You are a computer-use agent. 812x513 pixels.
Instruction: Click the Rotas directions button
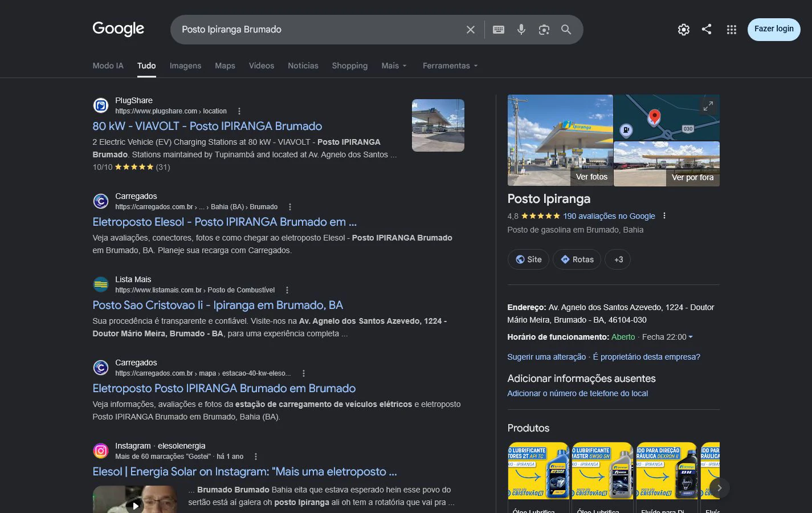[x=577, y=259]
